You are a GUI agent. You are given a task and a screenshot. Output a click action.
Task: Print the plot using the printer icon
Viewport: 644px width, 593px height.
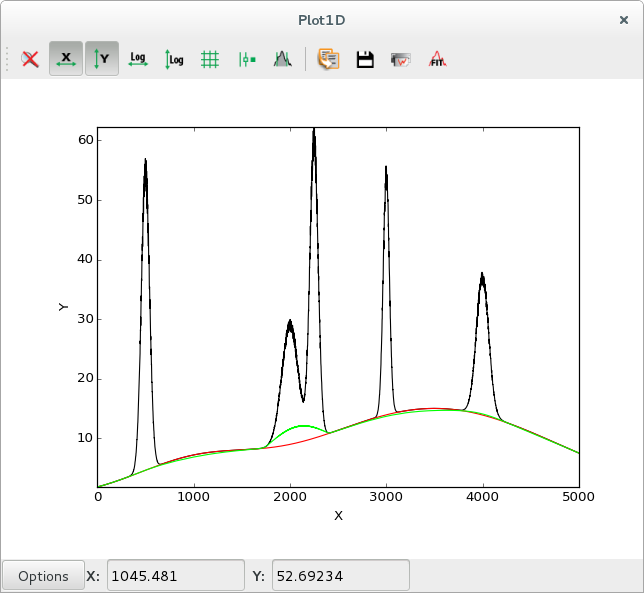[x=401, y=59]
